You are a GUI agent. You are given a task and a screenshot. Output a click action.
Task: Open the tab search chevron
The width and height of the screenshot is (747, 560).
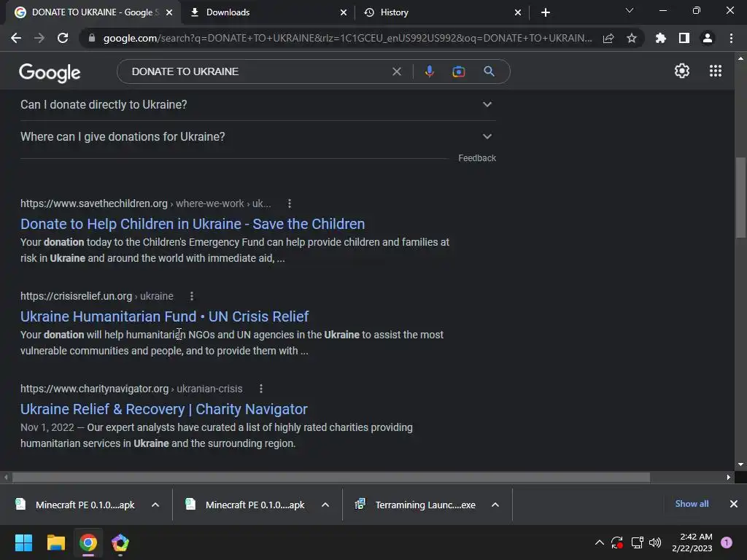pos(630,10)
